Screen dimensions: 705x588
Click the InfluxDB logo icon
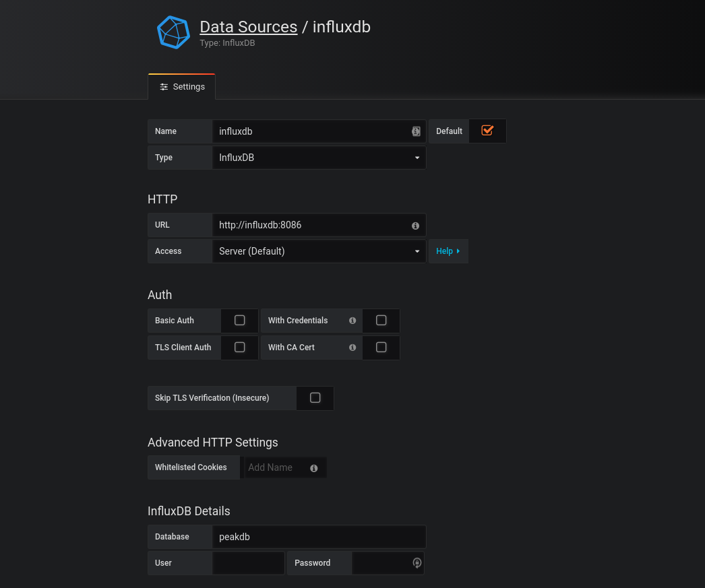pos(173,32)
